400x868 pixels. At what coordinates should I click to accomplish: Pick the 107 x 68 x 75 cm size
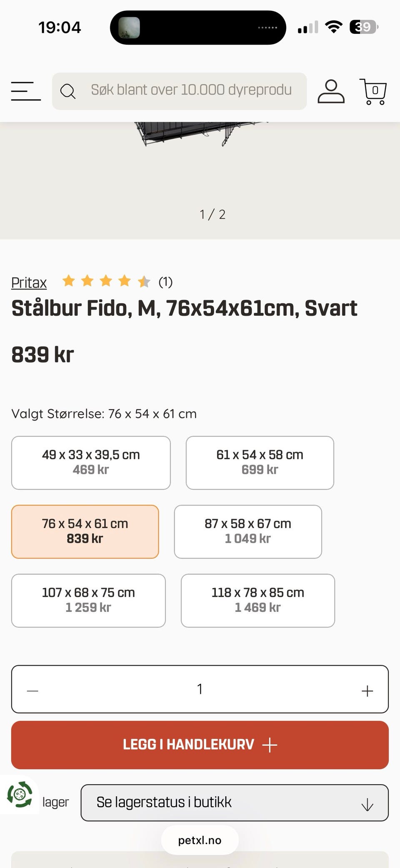88,600
